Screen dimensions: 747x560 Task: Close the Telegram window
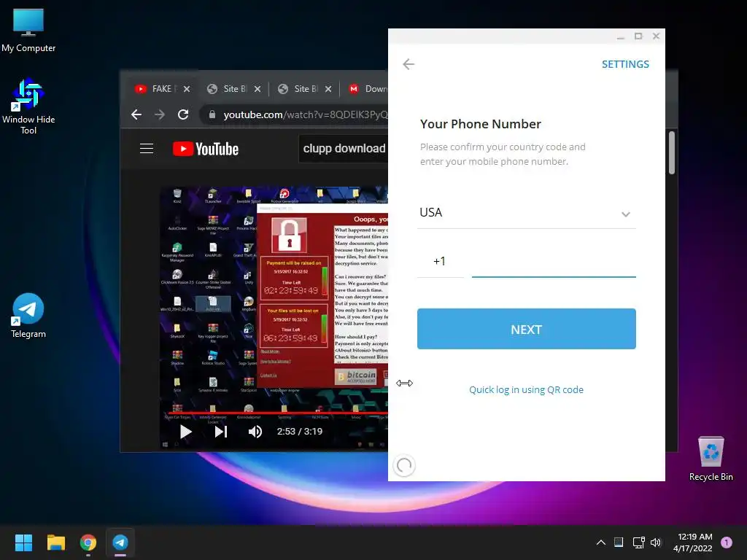(656, 36)
